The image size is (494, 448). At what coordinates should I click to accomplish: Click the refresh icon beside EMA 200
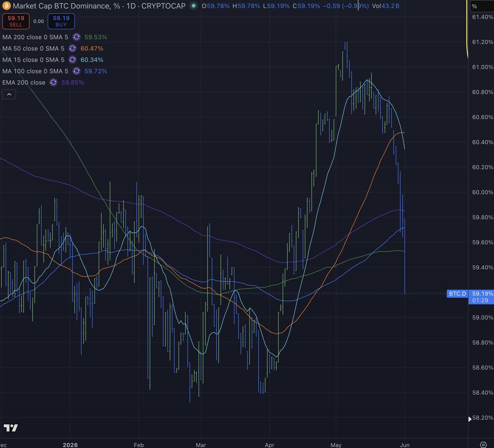(x=53, y=82)
